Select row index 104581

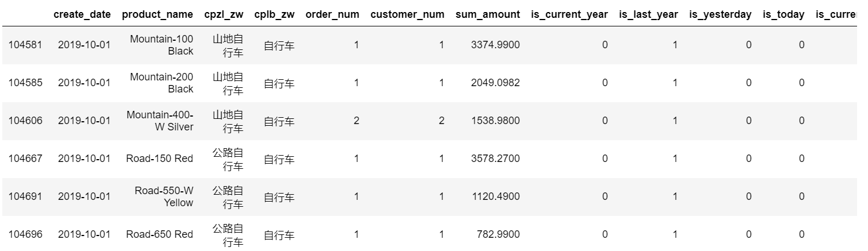25,45
